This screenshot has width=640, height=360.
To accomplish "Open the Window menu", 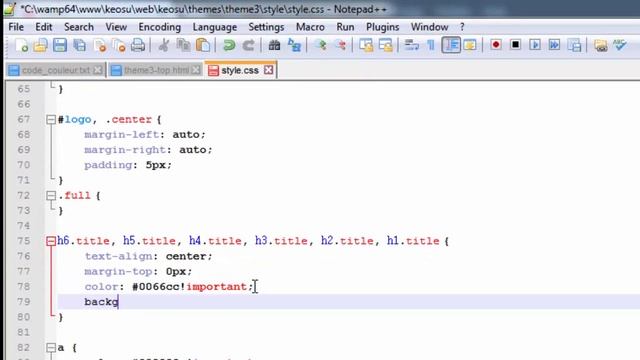I will coord(429,27).
